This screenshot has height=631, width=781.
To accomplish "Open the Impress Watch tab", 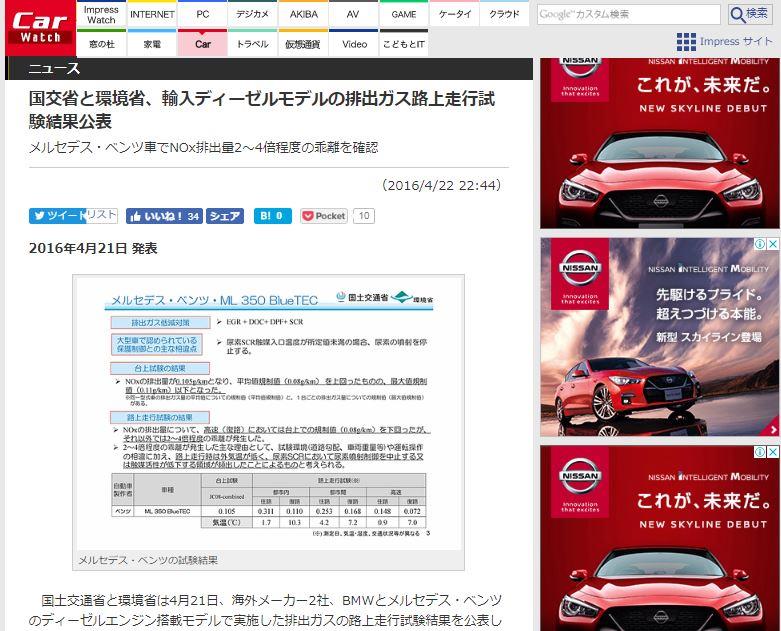I will coord(101,14).
